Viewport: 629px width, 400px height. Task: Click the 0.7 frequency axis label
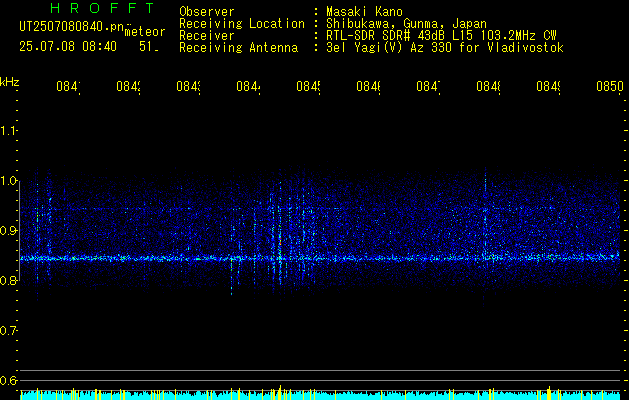[8, 331]
